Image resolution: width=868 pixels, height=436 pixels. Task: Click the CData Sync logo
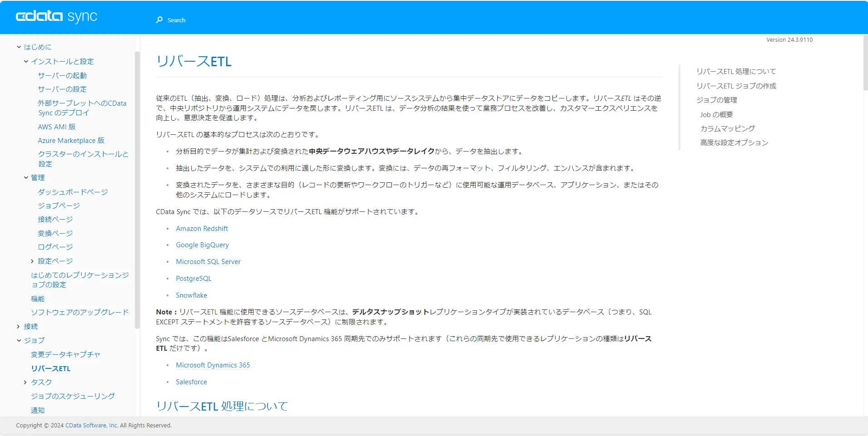click(56, 17)
